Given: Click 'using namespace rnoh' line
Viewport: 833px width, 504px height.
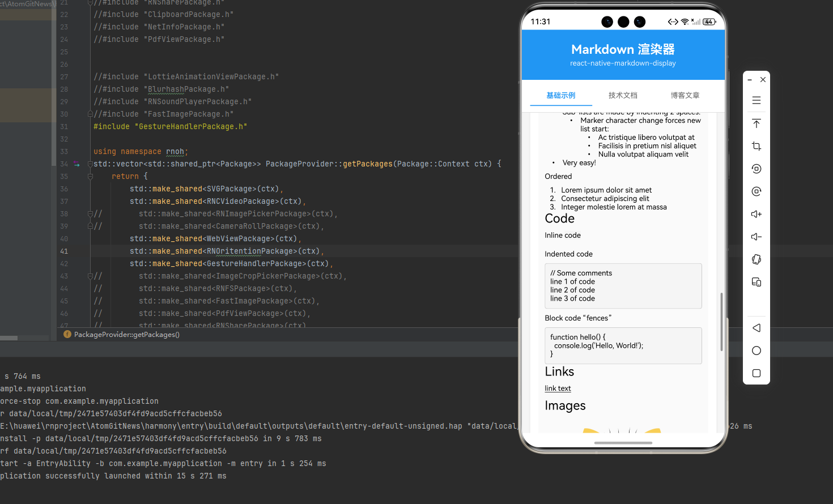Looking at the screenshot, I should (x=141, y=152).
